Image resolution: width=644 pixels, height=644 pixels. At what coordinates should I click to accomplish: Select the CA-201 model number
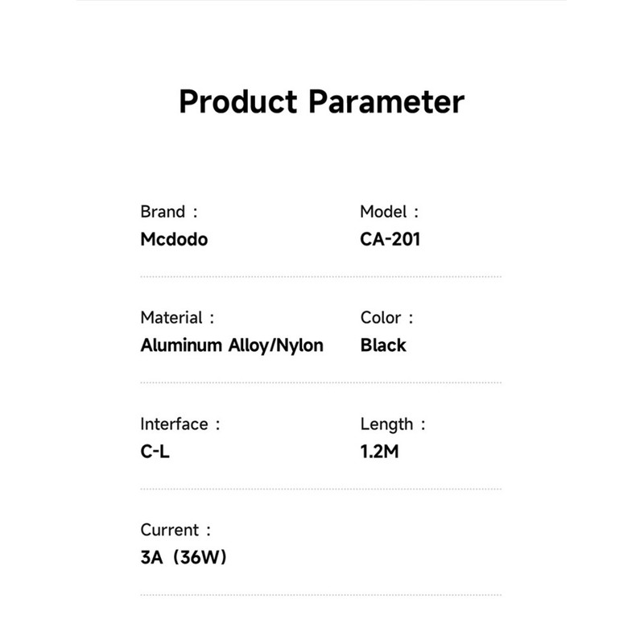click(x=390, y=239)
